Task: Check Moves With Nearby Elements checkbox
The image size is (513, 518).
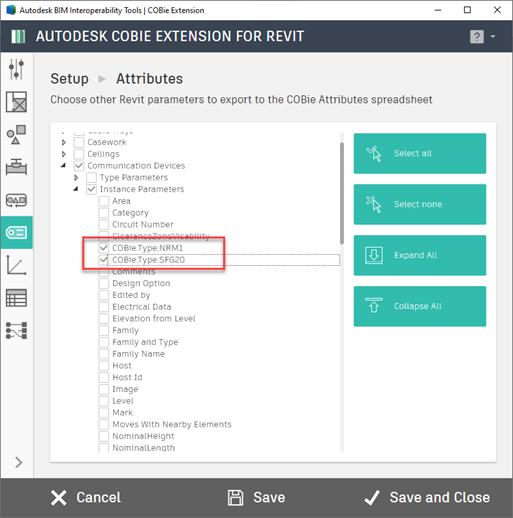Action: pos(104,424)
